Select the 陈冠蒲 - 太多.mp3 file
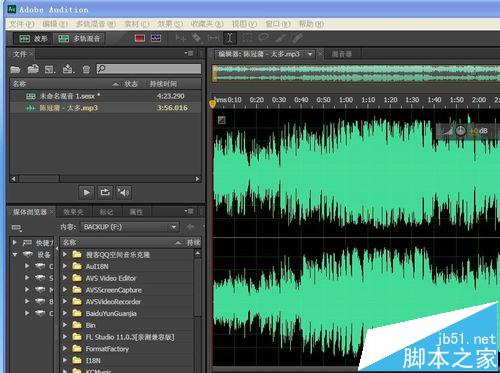The width and height of the screenshot is (500, 373). (x=105, y=108)
